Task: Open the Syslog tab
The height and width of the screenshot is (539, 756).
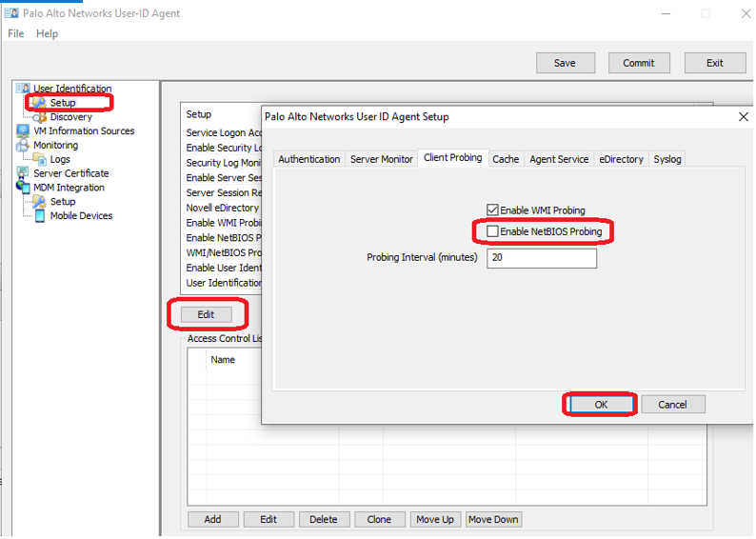Action: point(667,159)
